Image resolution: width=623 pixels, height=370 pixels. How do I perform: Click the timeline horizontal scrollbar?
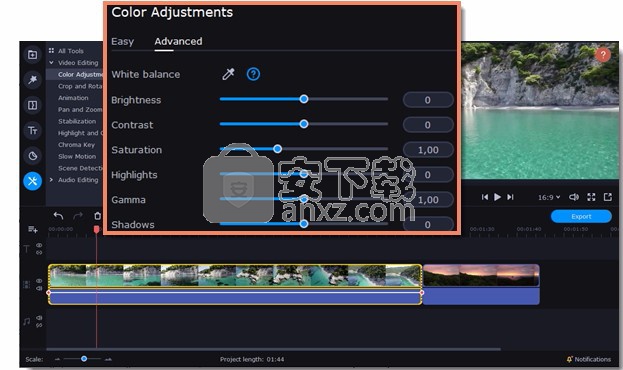[x=273, y=349]
